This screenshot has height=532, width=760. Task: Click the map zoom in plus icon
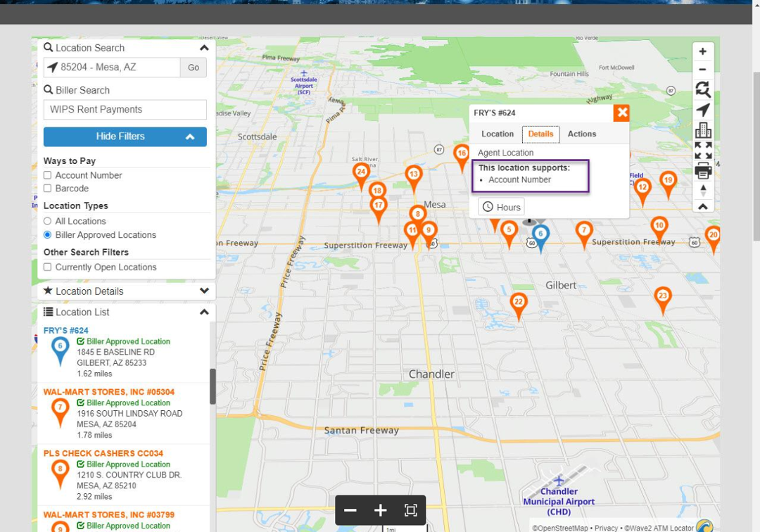pyautogui.click(x=702, y=51)
